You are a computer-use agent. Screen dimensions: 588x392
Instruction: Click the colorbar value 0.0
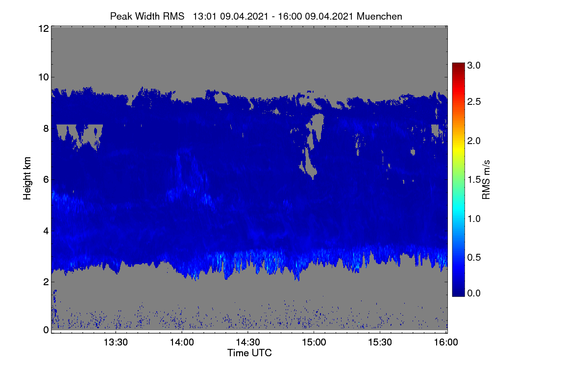tap(474, 293)
